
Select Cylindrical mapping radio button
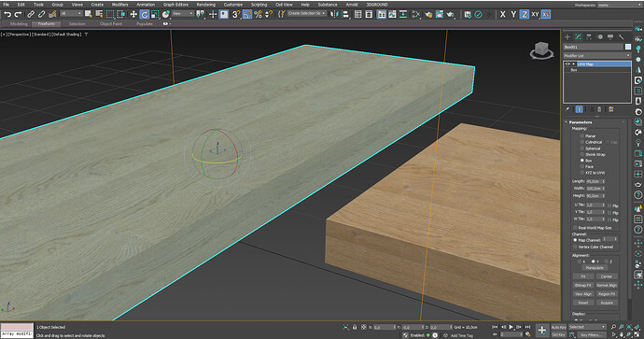point(582,142)
